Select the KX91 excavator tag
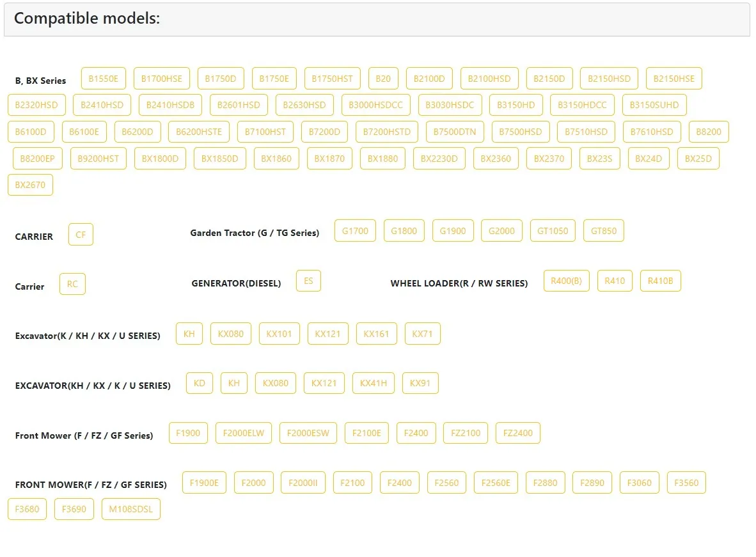 (420, 383)
